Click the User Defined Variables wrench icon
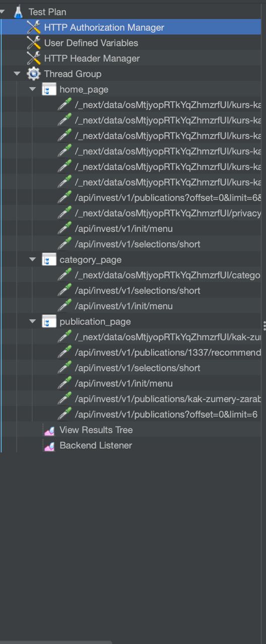 34,43
